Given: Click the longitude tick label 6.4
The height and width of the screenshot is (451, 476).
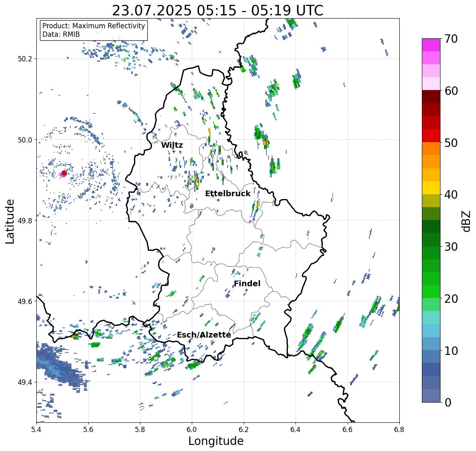Looking at the screenshot, I should click(x=296, y=429).
